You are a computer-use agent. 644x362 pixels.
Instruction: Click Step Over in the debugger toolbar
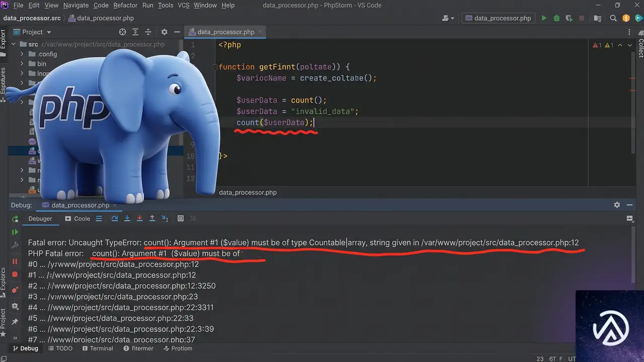(115, 219)
